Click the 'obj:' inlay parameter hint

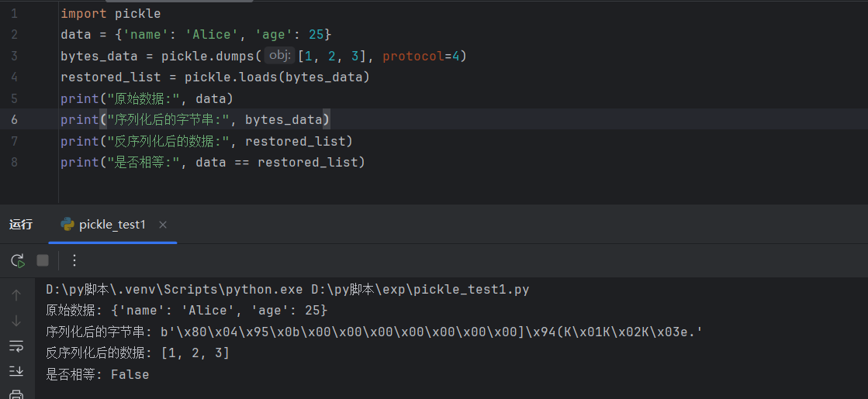point(279,56)
